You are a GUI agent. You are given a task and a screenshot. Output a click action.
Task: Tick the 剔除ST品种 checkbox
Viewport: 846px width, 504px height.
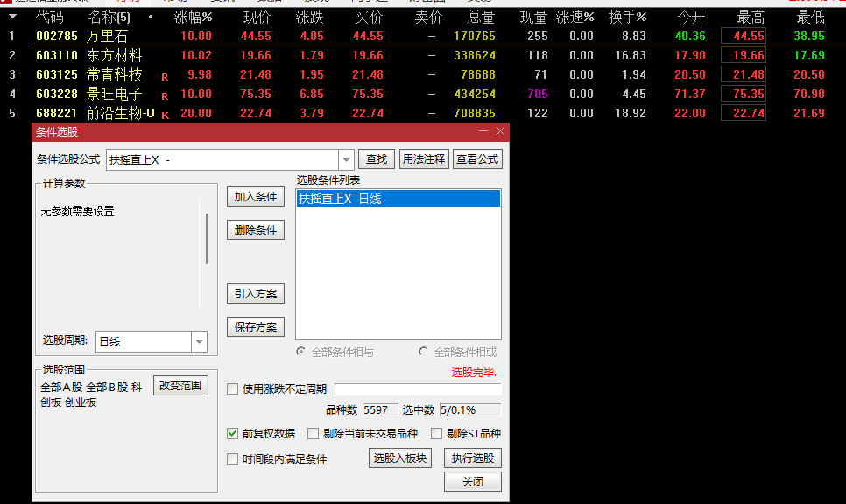coord(437,433)
